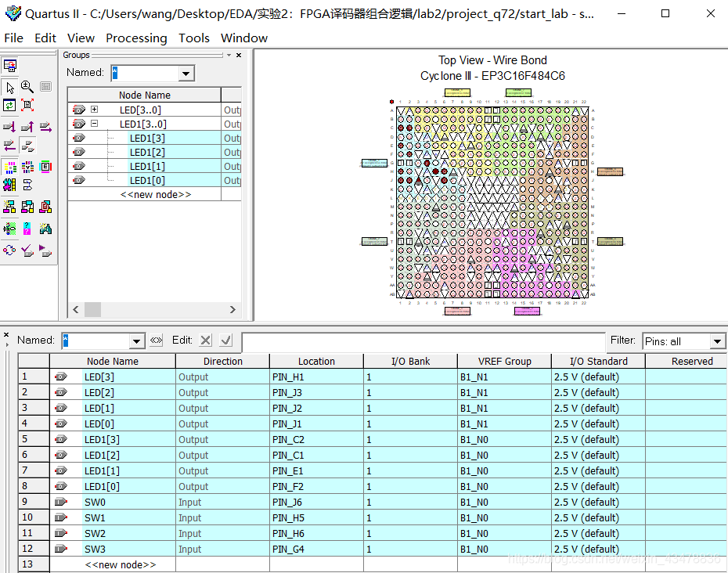728x573 pixels.
Task: Toggle the Show I/O Banks icon
Action: coord(9,167)
